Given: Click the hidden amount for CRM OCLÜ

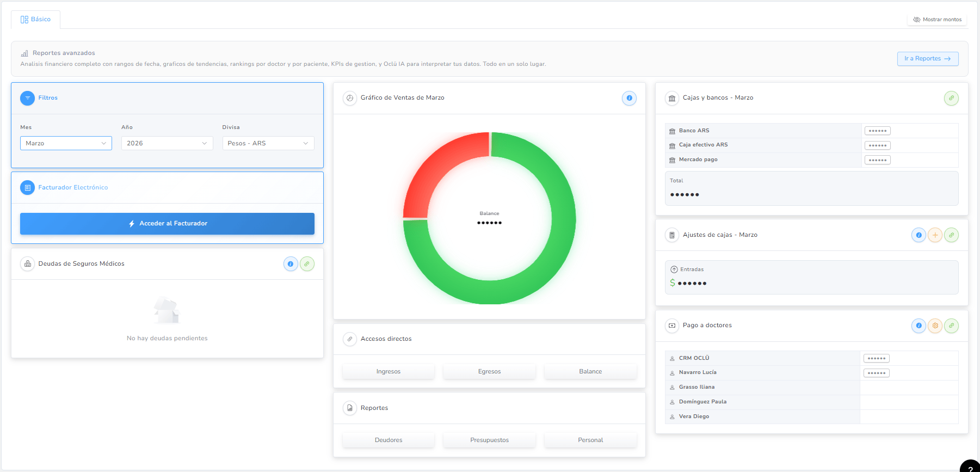Looking at the screenshot, I should (x=877, y=358).
